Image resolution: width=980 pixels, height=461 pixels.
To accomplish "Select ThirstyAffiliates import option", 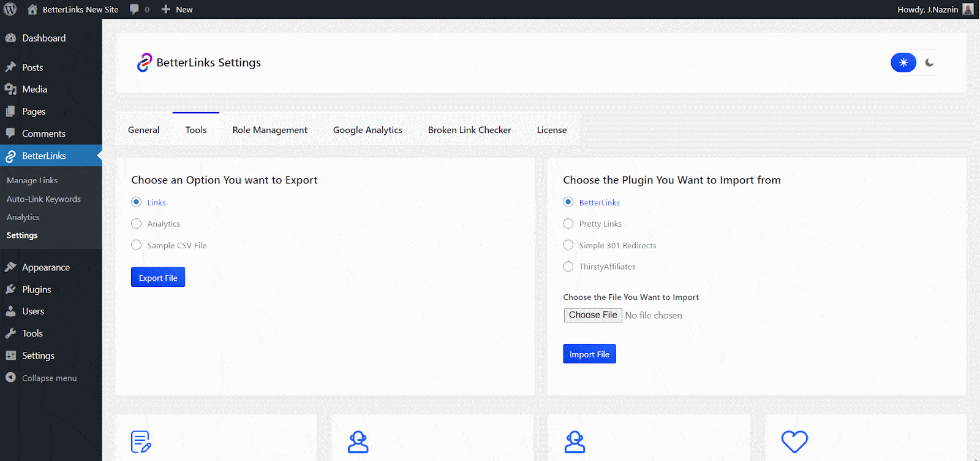I will pyautogui.click(x=568, y=267).
